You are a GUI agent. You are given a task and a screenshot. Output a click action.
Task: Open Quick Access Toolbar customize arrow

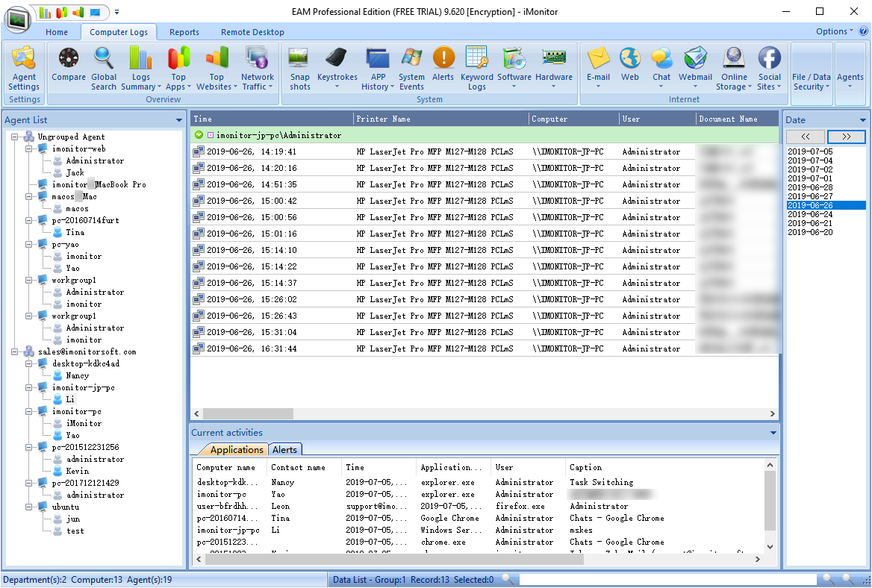pos(116,12)
